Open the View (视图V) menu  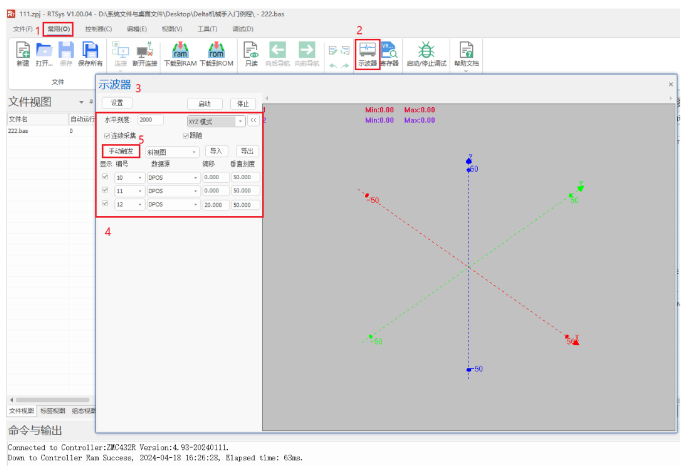pos(172,29)
